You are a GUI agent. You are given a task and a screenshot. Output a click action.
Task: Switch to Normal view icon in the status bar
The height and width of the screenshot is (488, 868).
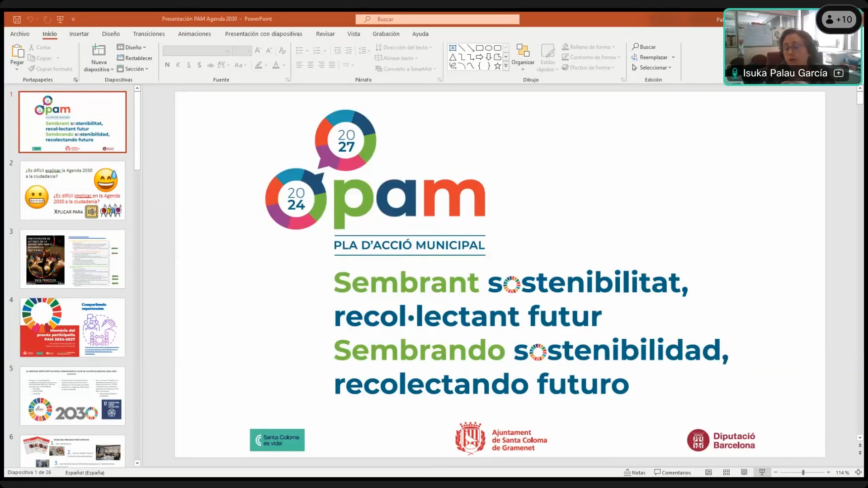(x=708, y=473)
